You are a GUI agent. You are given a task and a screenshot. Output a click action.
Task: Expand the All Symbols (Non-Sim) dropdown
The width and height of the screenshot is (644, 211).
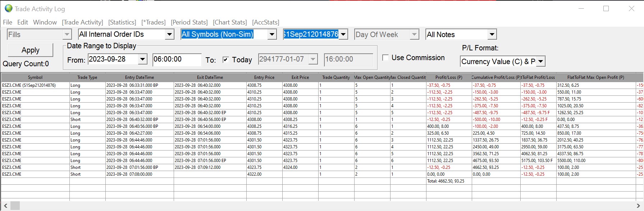click(272, 35)
